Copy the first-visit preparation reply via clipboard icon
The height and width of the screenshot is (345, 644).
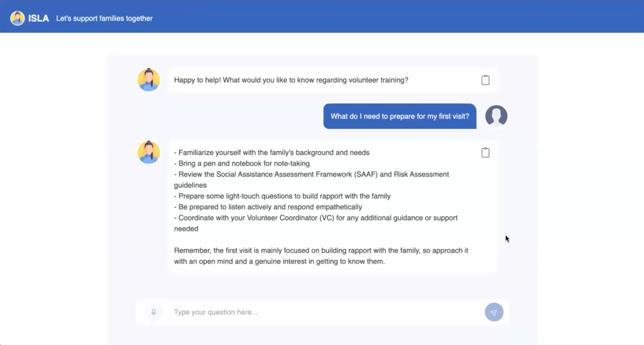[x=485, y=153]
